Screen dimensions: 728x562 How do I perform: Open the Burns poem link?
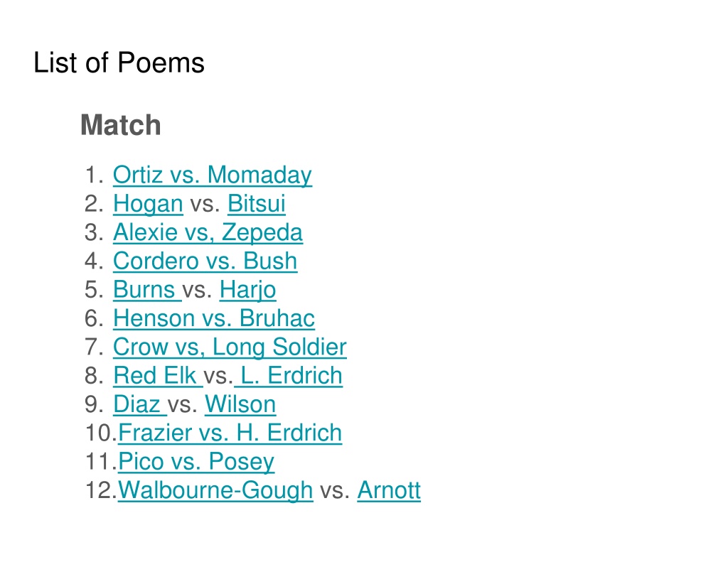coord(146,290)
